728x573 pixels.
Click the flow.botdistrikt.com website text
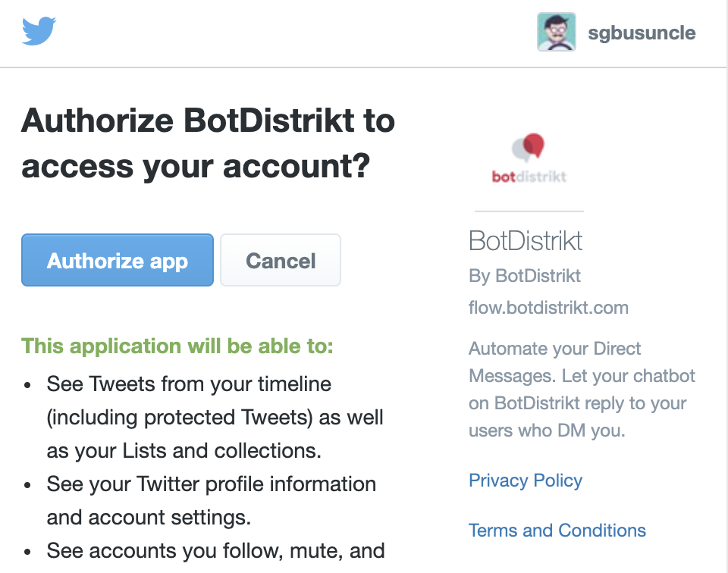pyautogui.click(x=548, y=308)
